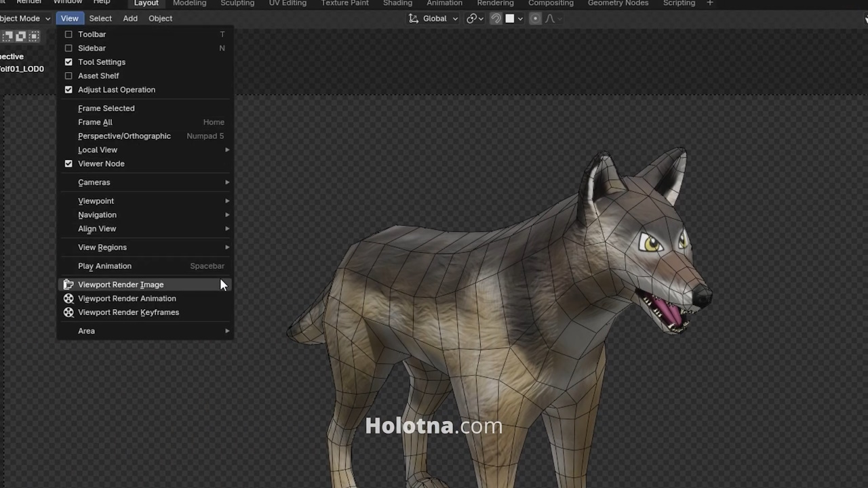Open the Align View submenu
The image size is (868, 488).
click(x=144, y=228)
